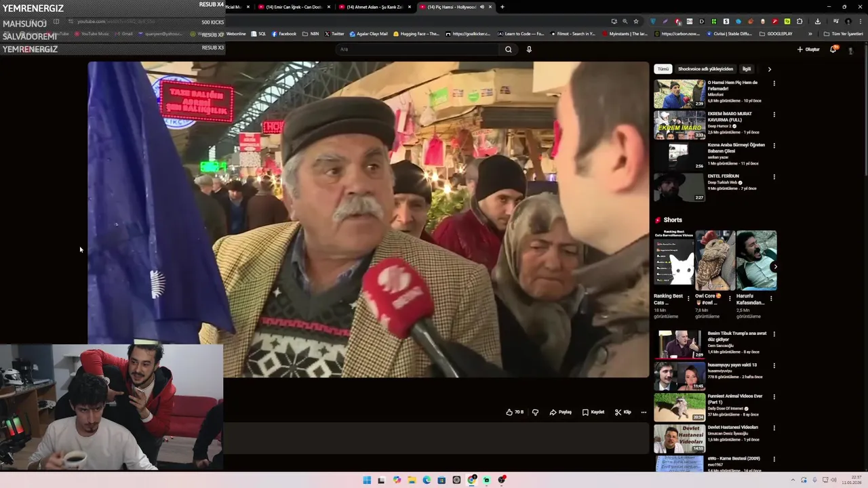Viewport: 868px width, 488px height.
Task: Open browser downloads icon
Action: [x=817, y=21]
